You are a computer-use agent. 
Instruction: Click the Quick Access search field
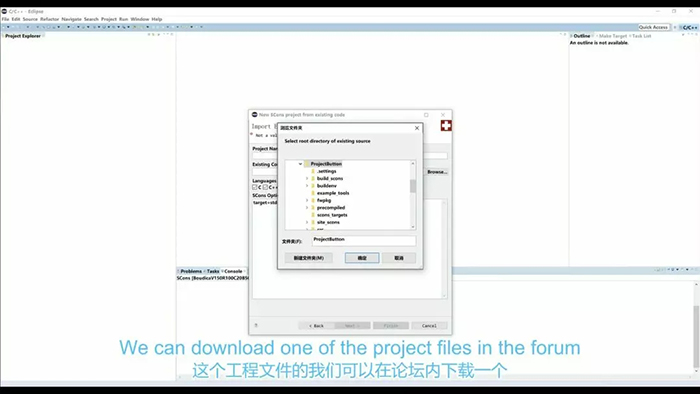point(654,27)
